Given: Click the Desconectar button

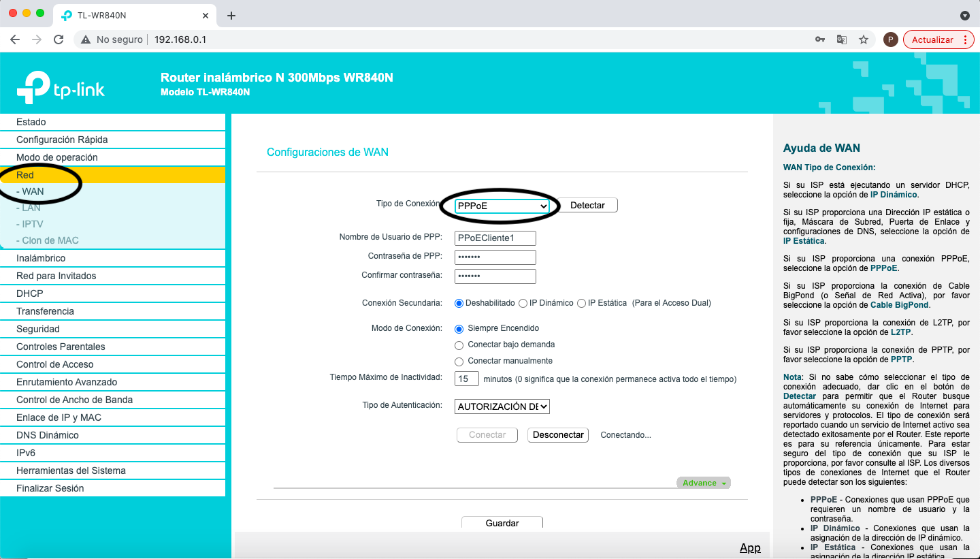Looking at the screenshot, I should coord(558,435).
